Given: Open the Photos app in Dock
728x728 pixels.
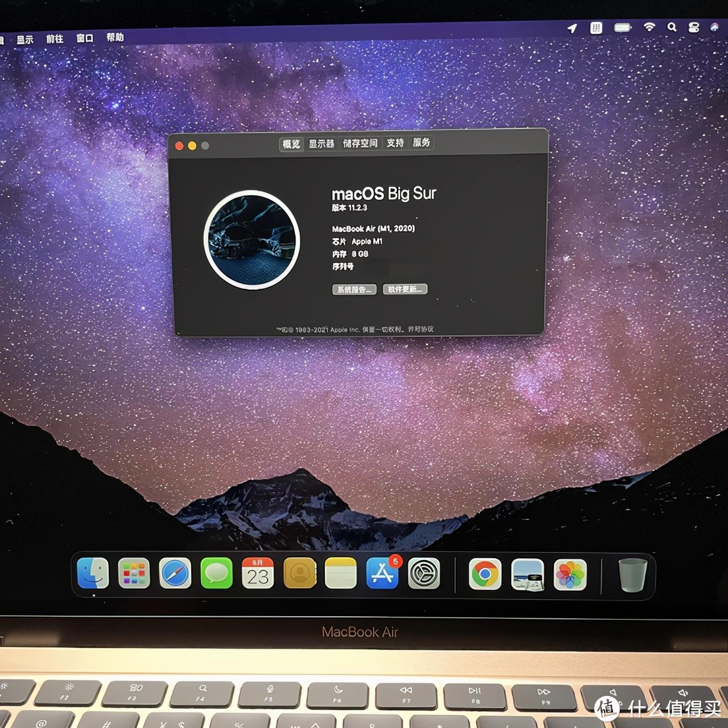Looking at the screenshot, I should point(570,575).
